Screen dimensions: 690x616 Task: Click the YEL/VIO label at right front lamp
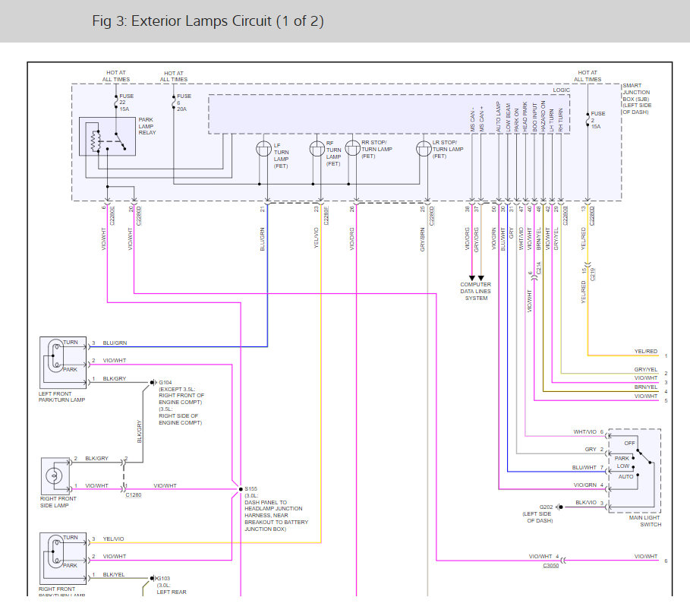114,539
